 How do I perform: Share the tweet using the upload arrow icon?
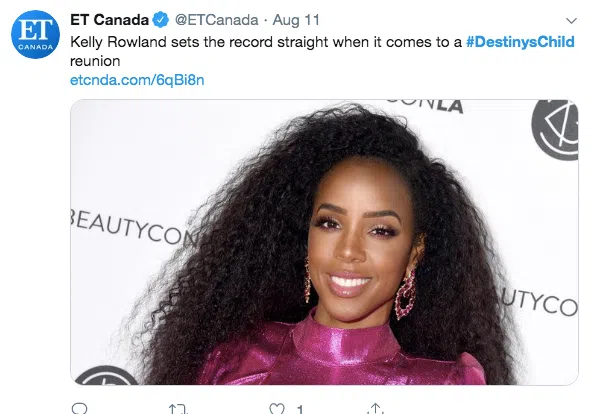tap(375, 408)
